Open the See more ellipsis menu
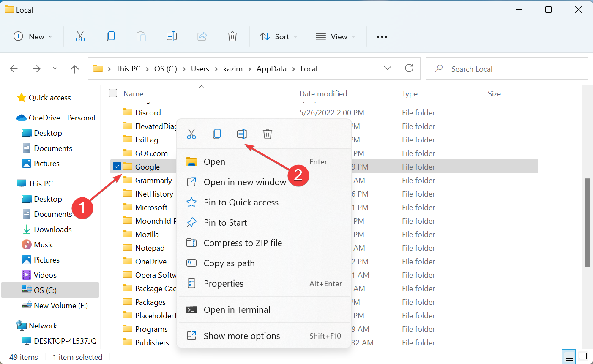Viewport: 593px width, 364px height. point(382,37)
